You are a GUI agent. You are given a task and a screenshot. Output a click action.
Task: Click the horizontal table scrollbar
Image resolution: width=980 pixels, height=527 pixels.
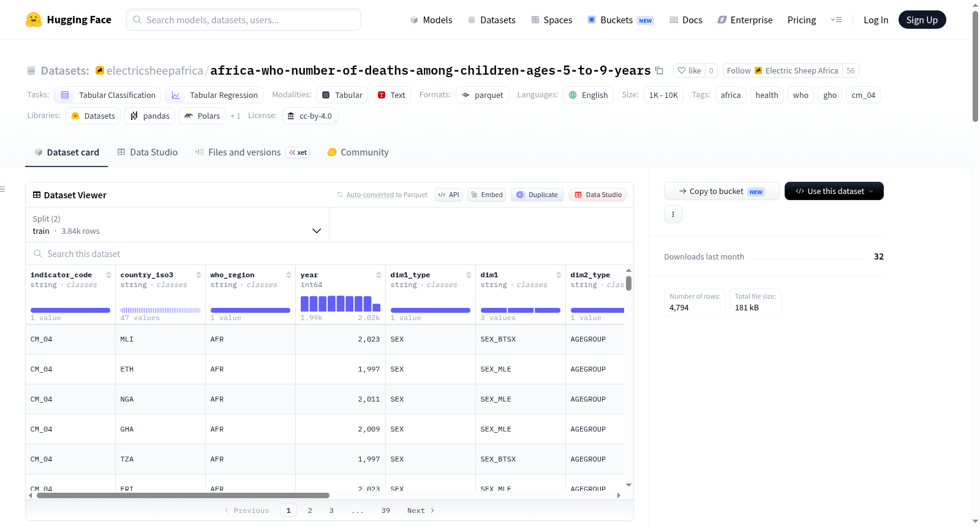point(183,495)
